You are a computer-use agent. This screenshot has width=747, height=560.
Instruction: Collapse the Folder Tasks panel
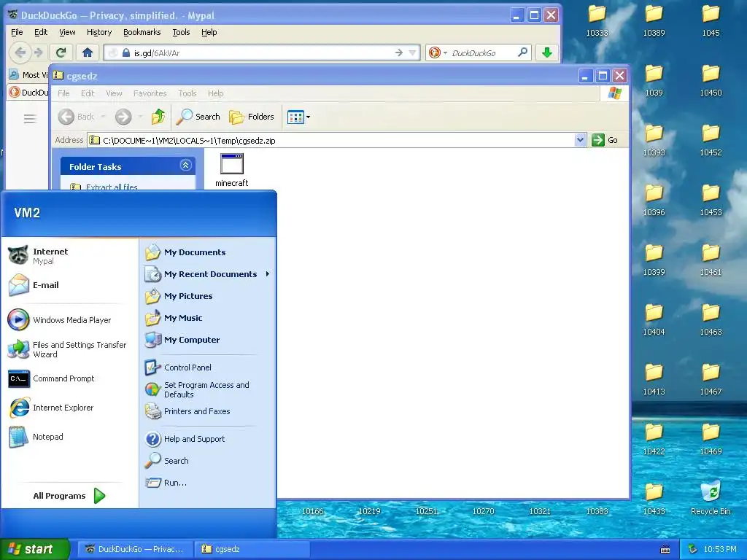point(186,166)
